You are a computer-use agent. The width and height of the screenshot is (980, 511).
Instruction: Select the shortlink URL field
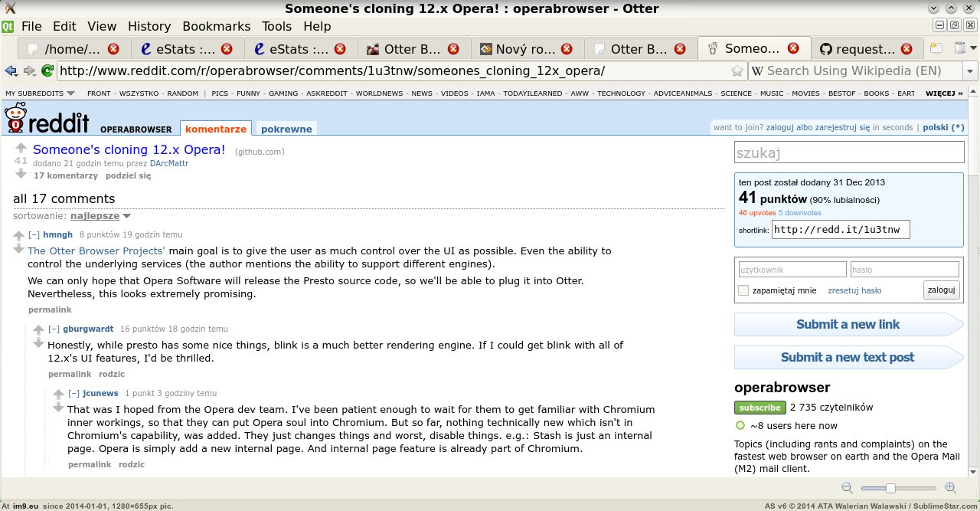pyautogui.click(x=841, y=229)
